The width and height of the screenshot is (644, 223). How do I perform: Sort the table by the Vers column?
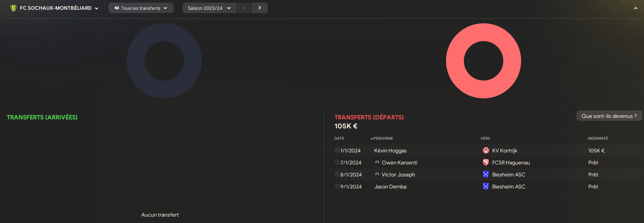[x=485, y=139]
